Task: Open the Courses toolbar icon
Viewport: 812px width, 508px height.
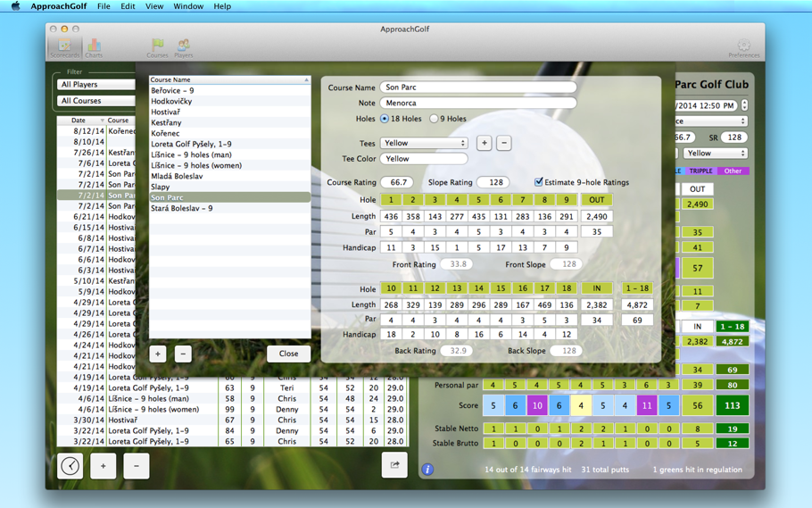Action: 157,47
